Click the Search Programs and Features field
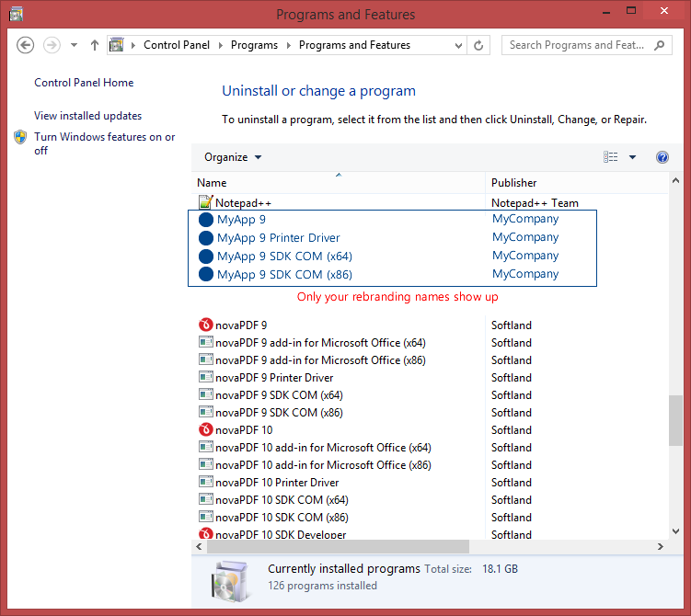 [x=586, y=45]
